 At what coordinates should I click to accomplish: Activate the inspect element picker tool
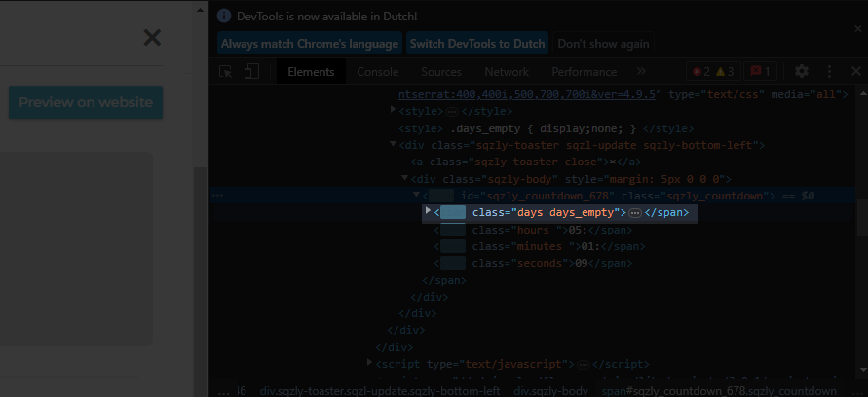coord(225,72)
